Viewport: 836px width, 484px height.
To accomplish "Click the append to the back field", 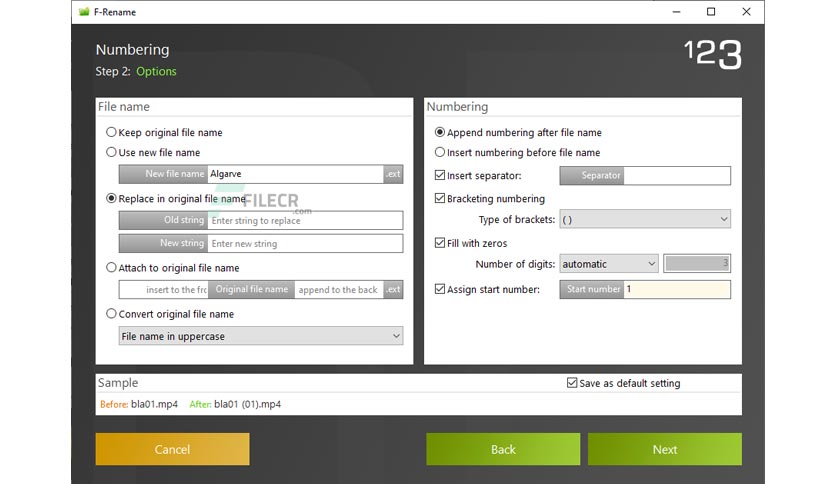I will 339,289.
